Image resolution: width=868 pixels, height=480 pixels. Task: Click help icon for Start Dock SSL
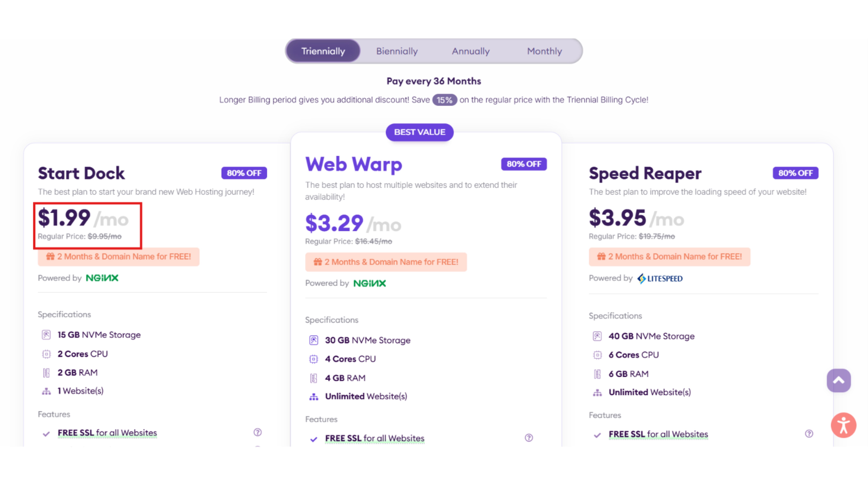257,432
